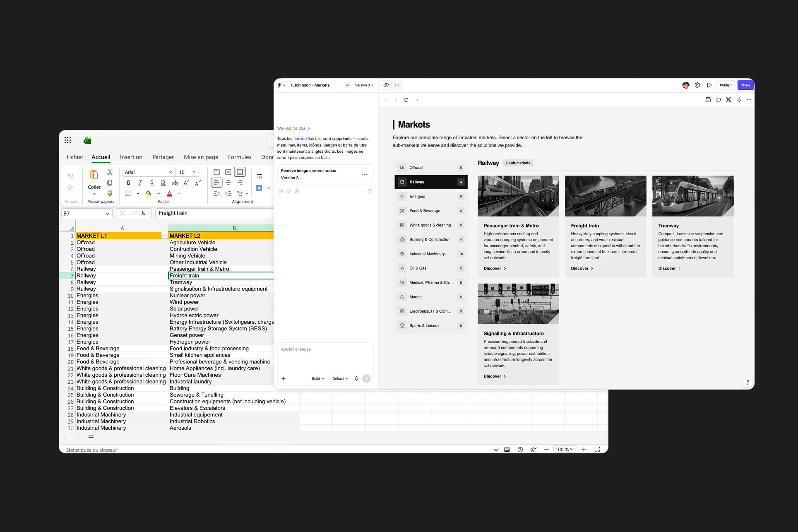Viewport: 798px width, 532px height.
Task: Open the Signalling & Infrastructure thumbnail image
Action: click(x=518, y=304)
